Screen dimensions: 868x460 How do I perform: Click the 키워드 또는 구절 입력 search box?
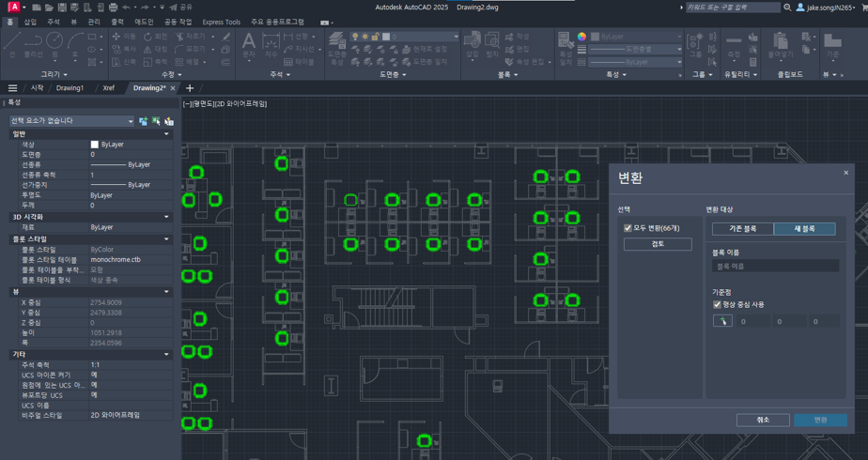(x=733, y=8)
